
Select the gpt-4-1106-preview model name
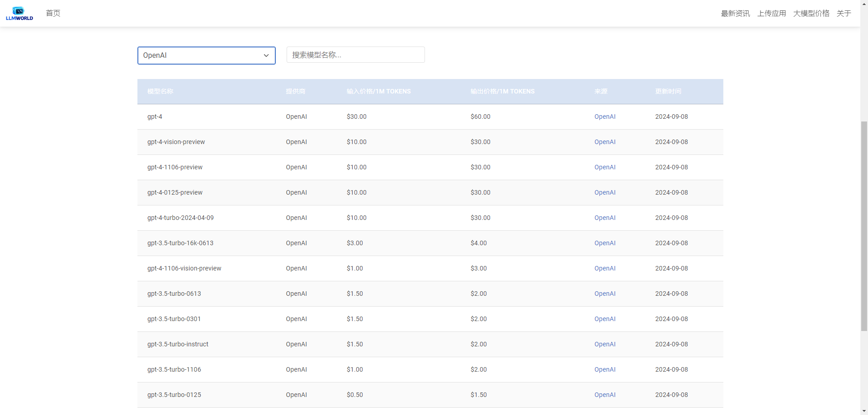click(175, 167)
